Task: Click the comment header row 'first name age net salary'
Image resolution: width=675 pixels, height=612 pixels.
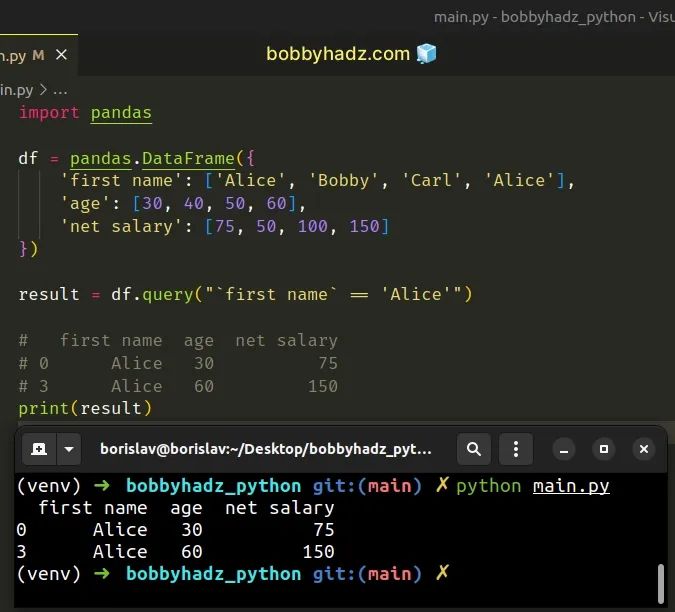Action: click(x=178, y=340)
